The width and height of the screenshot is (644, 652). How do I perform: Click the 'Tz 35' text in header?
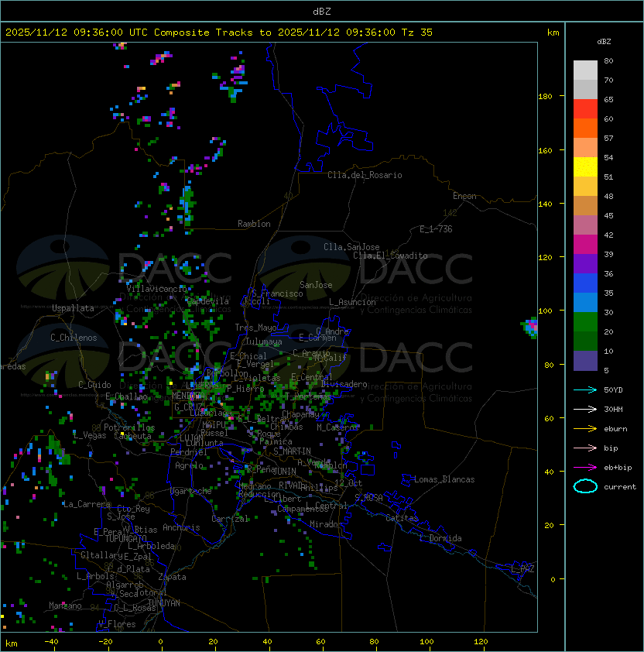(x=417, y=33)
